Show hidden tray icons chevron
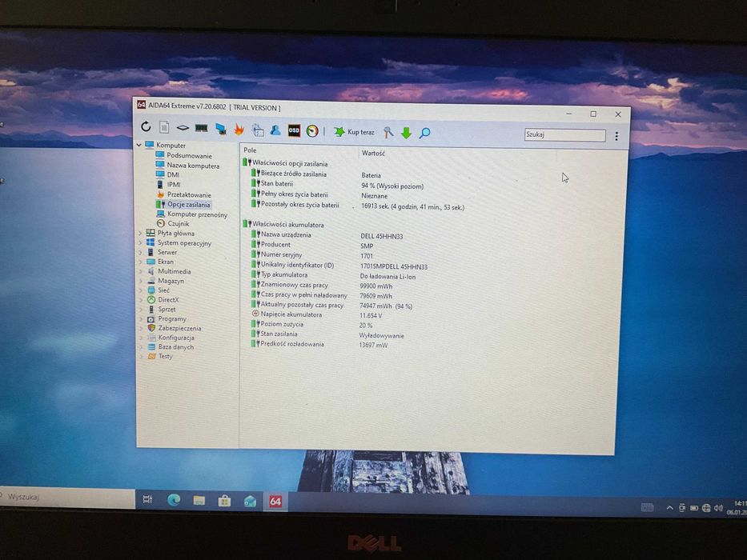The image size is (747, 560). click(x=670, y=508)
